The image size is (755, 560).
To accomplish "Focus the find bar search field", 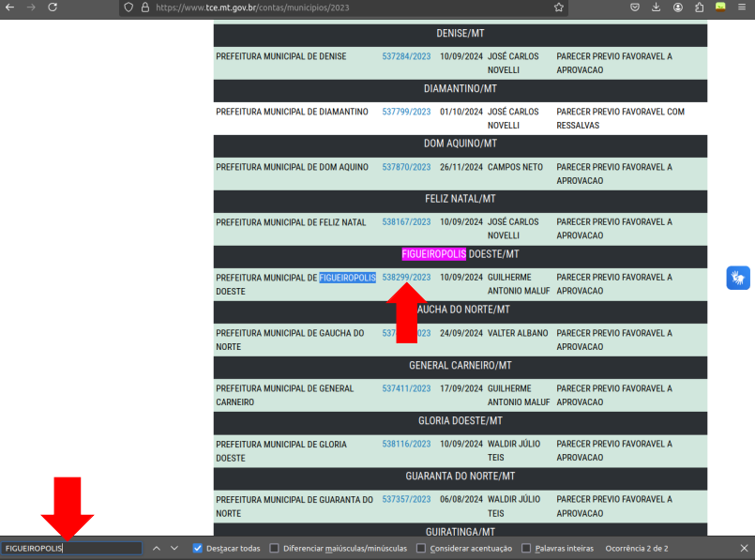I will point(71,548).
